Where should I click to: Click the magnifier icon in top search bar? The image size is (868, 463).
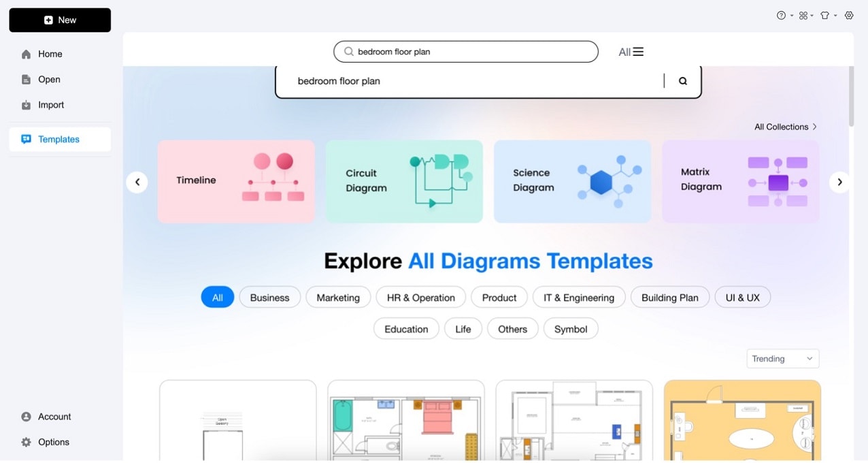pos(349,52)
